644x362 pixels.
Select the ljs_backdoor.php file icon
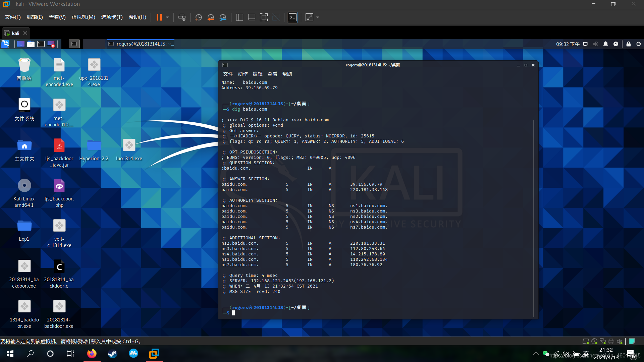pos(59,193)
